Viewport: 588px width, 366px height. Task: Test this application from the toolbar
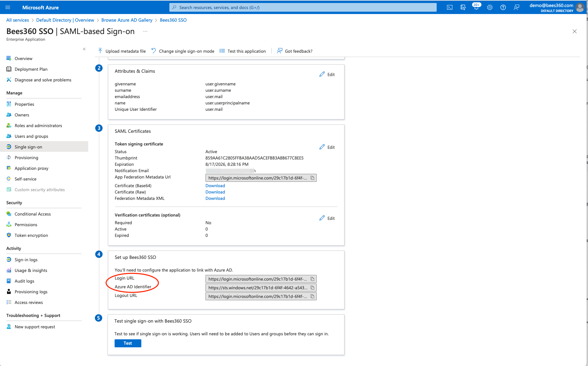coord(243,51)
